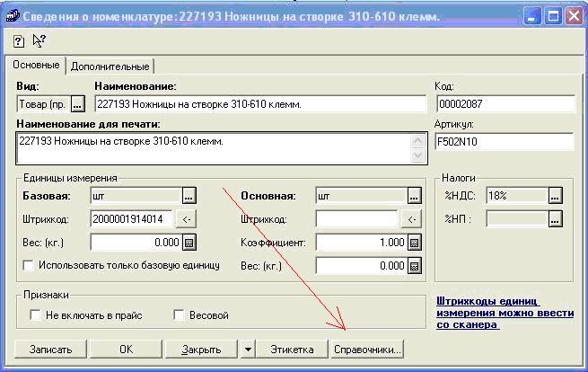The height and width of the screenshot is (372, 588).
Task: Toggle the 'Весовой' checkbox
Action: click(x=179, y=315)
